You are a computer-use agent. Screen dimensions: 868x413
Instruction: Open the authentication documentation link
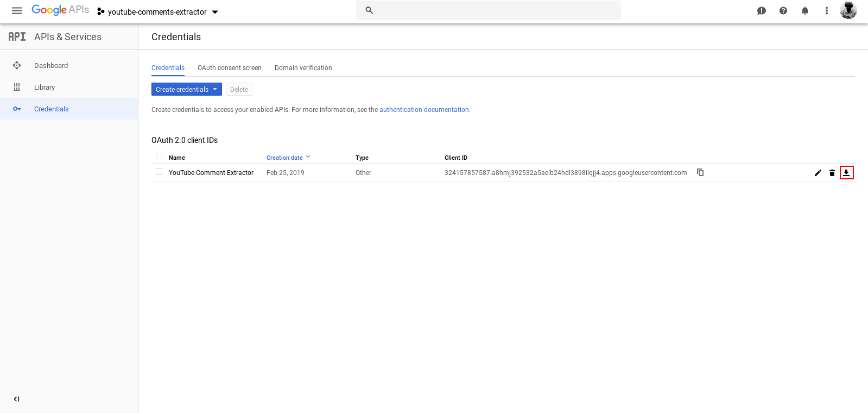coord(424,110)
